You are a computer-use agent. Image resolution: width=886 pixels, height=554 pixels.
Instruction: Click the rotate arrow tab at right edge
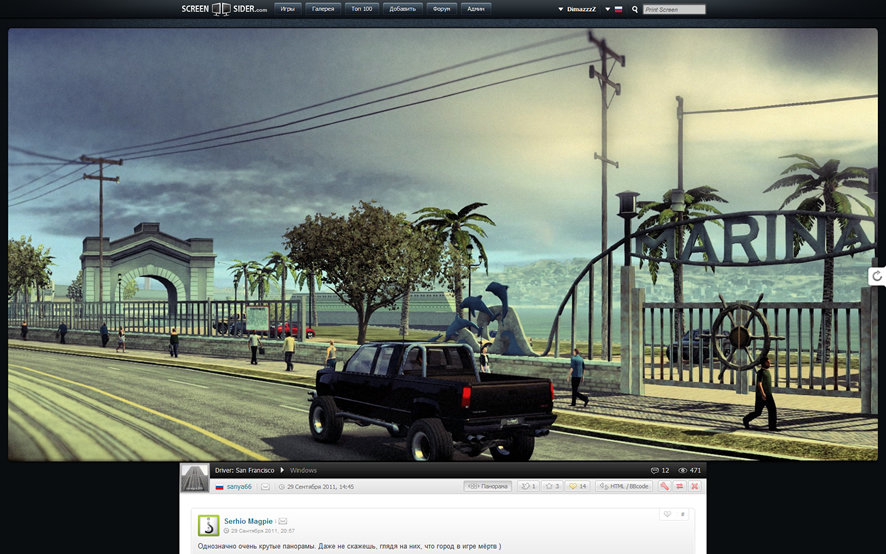(877, 276)
